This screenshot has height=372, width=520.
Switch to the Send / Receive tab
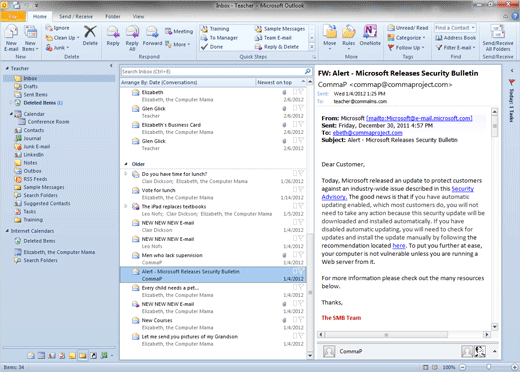coord(76,16)
